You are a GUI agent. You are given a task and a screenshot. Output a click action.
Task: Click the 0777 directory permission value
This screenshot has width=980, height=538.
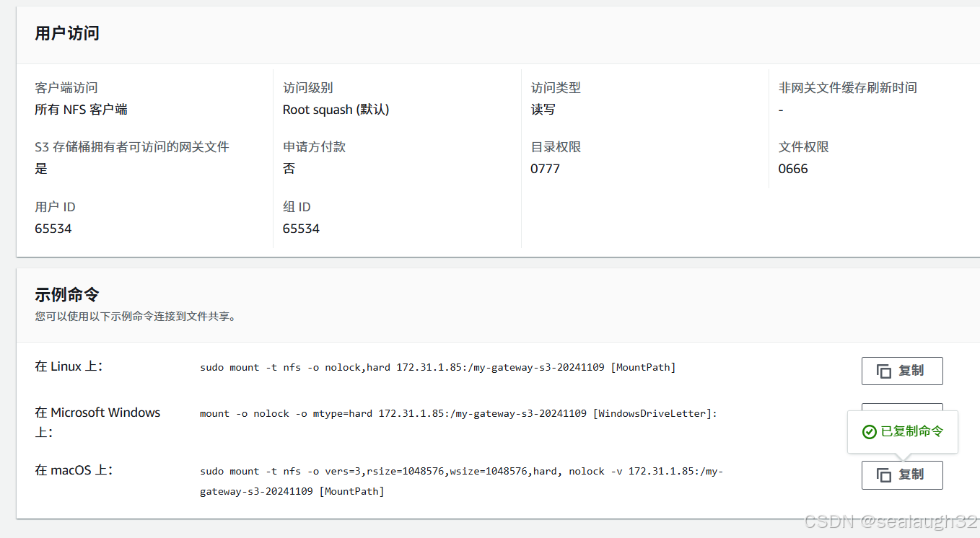pyautogui.click(x=546, y=169)
